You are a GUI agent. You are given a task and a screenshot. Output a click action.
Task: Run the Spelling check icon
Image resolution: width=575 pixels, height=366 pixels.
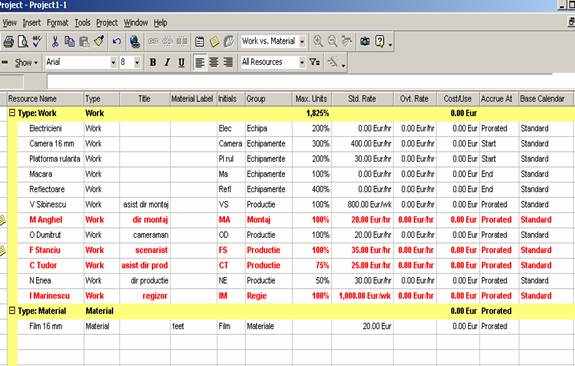tap(37, 41)
